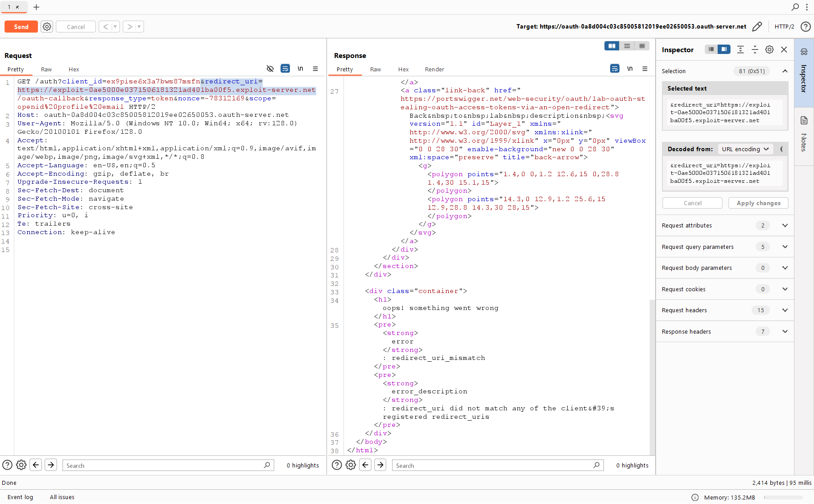Screen dimensions: 814x504
Task: Open All issues panel
Action: [62, 497]
